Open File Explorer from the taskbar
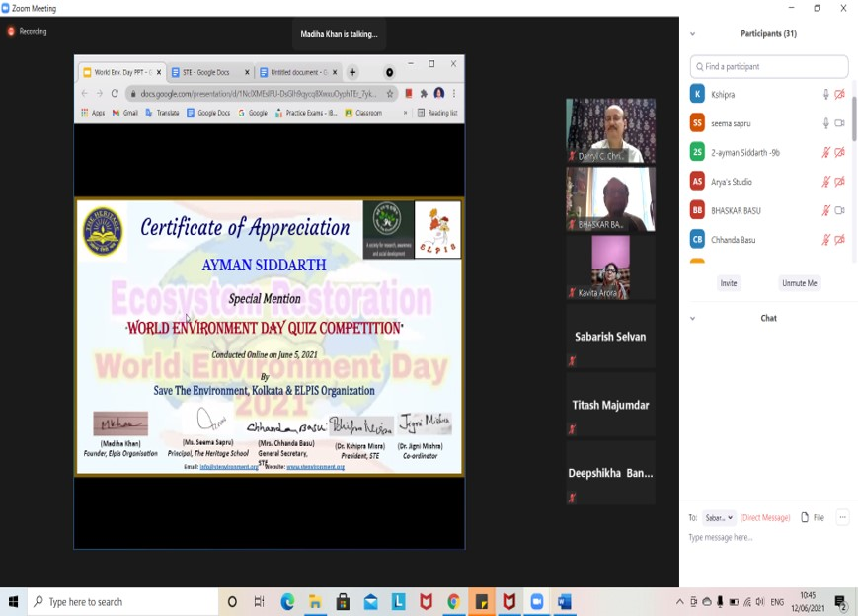 click(x=315, y=602)
